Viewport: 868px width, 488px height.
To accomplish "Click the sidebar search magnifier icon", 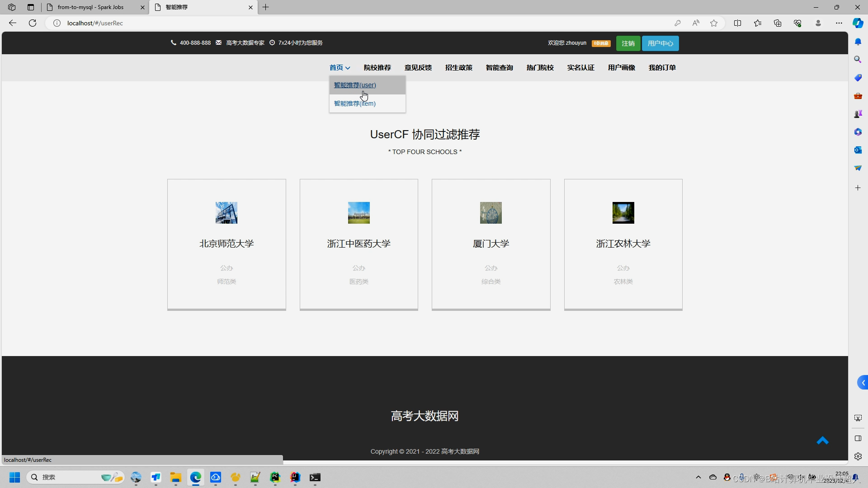I will point(858,59).
